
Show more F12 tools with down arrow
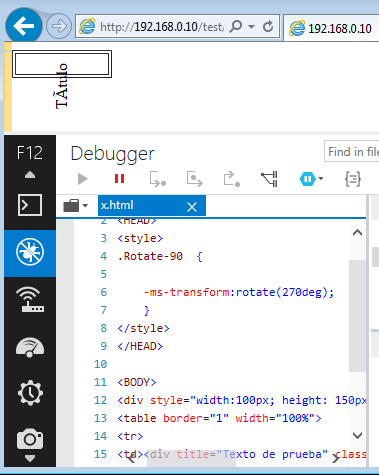[x=30, y=459]
